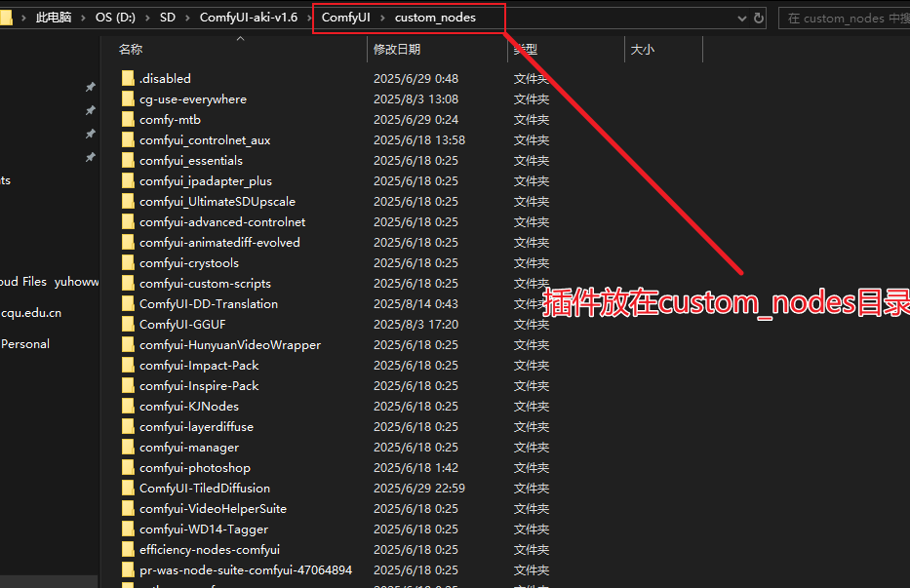This screenshot has height=588, width=910.
Task: Select the ComfyUI-GGUF folder icon
Action: click(x=129, y=324)
